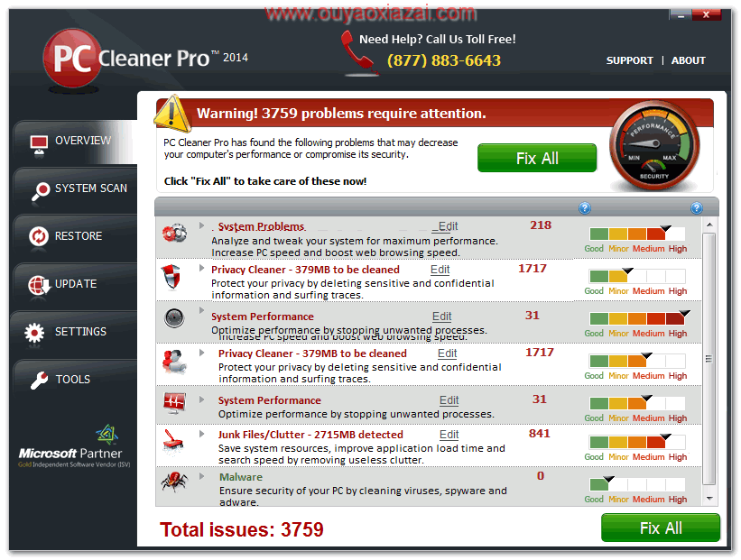The image size is (741, 560).
Task: Click the System Performance dial icon
Action: tap(174, 317)
